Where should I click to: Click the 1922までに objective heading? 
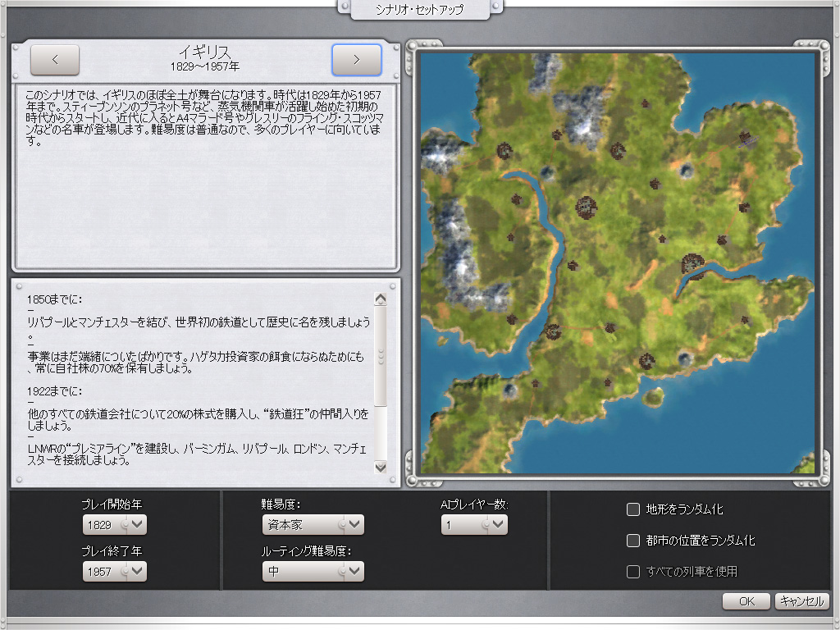pyautogui.click(x=55, y=391)
